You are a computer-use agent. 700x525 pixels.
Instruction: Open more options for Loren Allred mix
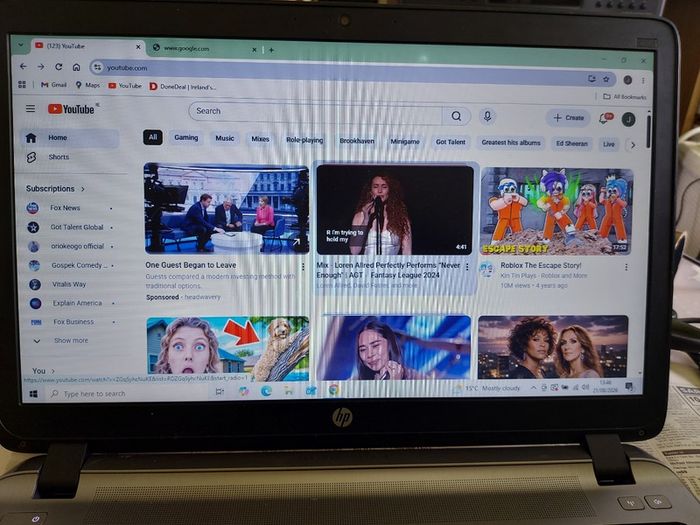467,267
